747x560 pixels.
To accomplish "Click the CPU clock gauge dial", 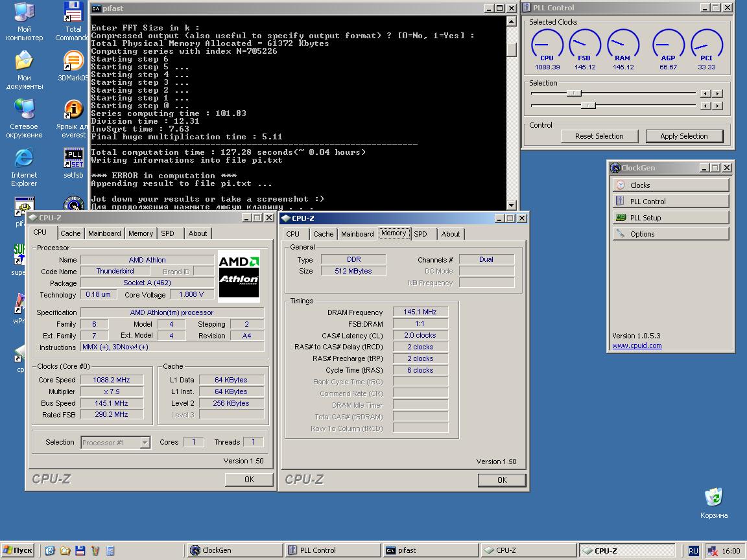I will pyautogui.click(x=547, y=45).
